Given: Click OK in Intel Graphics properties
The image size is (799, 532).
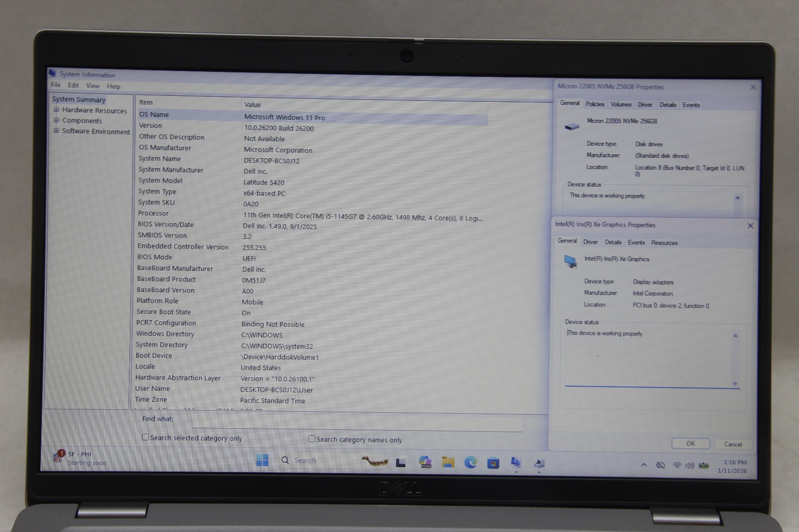Looking at the screenshot, I should (691, 443).
